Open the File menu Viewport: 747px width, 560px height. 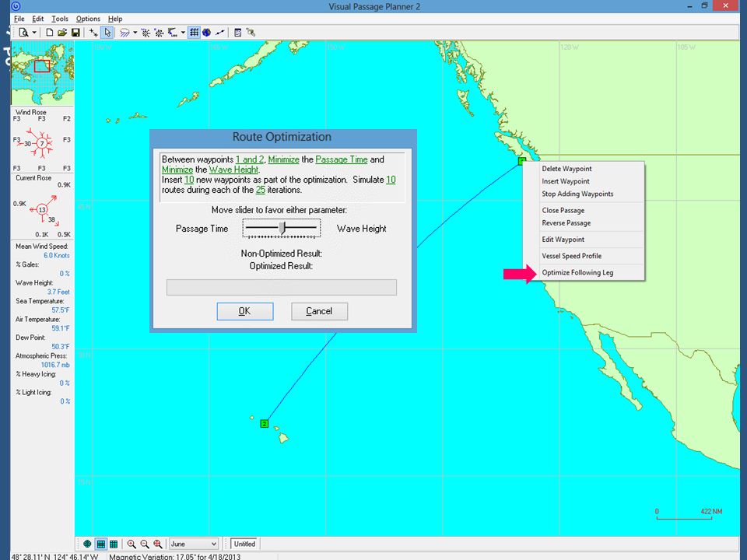click(x=19, y=19)
